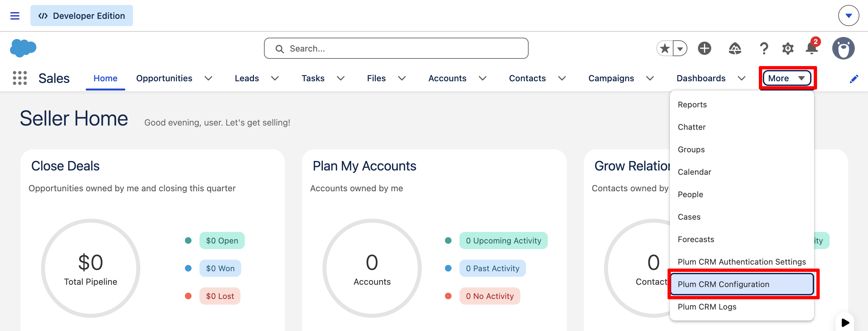Open the Setup gear icon
This screenshot has height=331, width=868.
pos(788,49)
